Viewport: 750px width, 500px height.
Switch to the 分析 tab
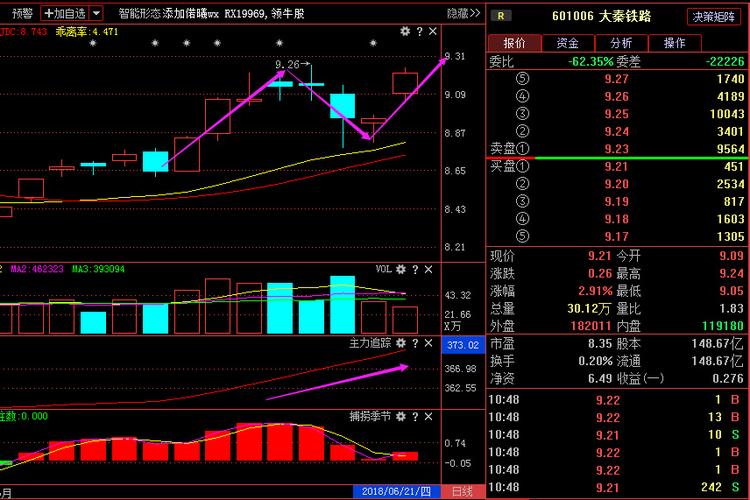(621, 43)
